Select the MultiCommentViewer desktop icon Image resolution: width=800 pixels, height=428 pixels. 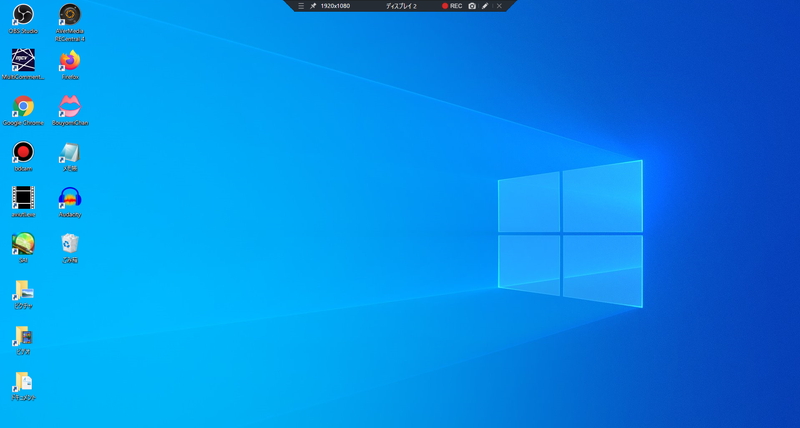point(23,64)
